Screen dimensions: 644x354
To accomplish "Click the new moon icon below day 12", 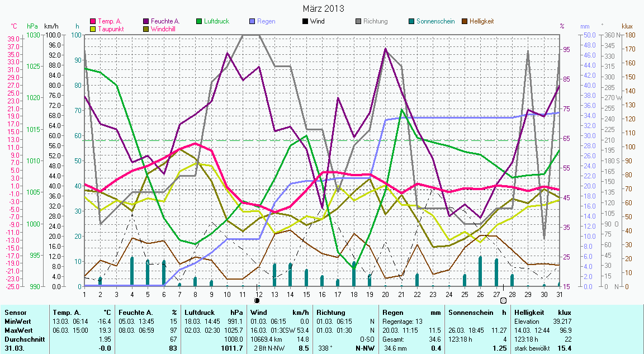I will [x=257, y=300].
